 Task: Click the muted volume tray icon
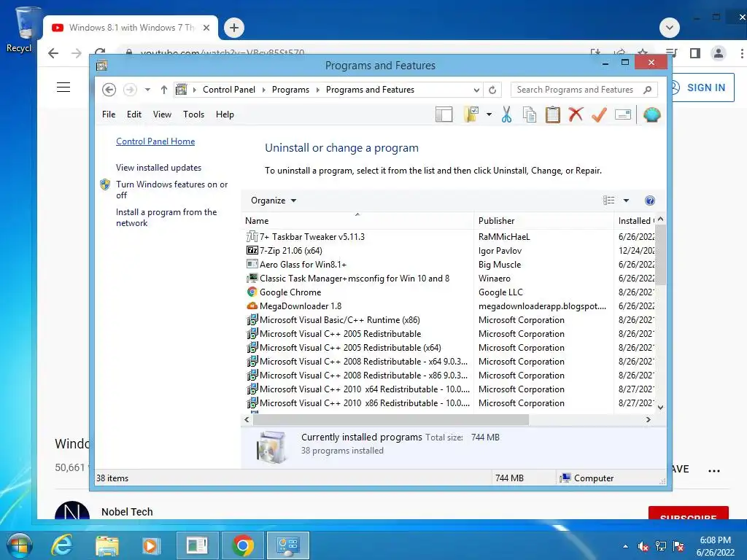click(x=643, y=546)
